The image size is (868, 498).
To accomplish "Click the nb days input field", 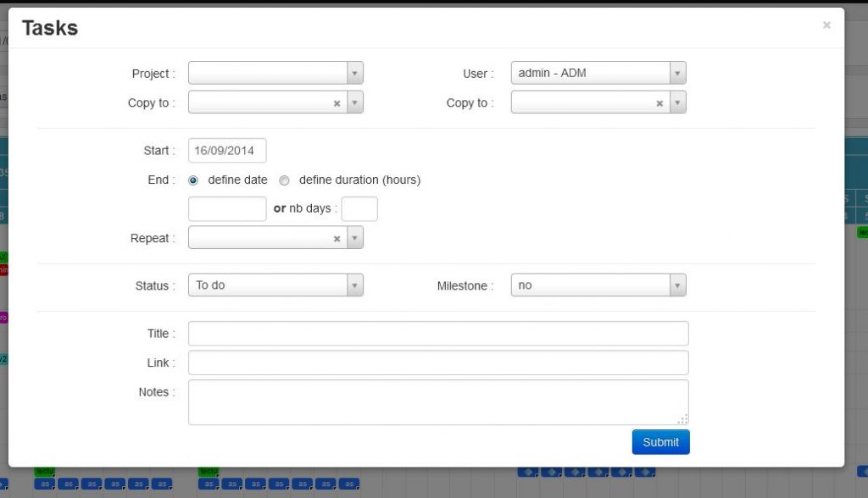I will pyautogui.click(x=359, y=208).
